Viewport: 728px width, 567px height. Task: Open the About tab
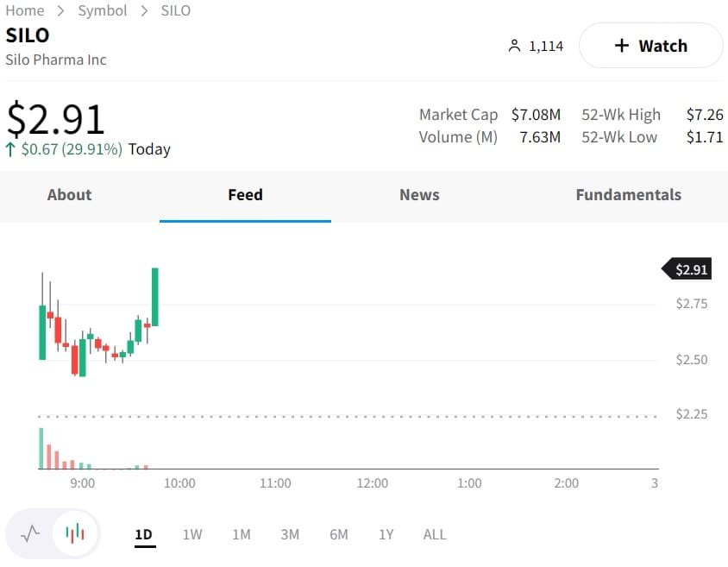point(69,195)
